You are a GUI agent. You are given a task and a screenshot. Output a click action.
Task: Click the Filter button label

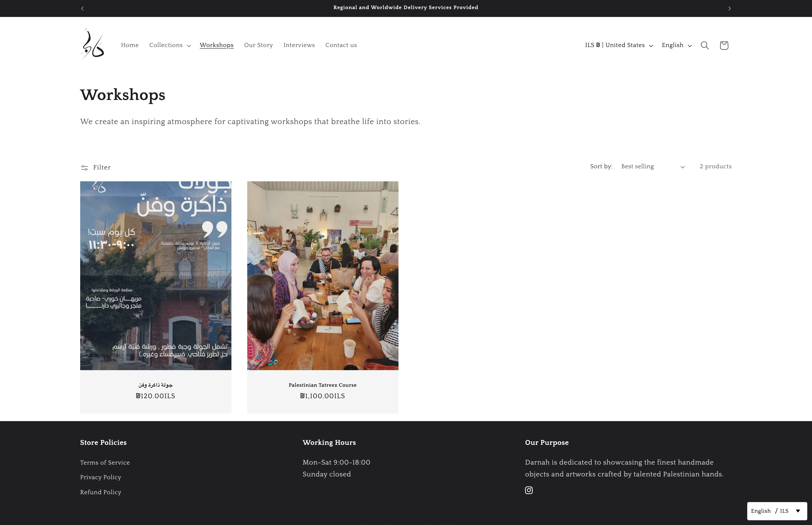(101, 167)
